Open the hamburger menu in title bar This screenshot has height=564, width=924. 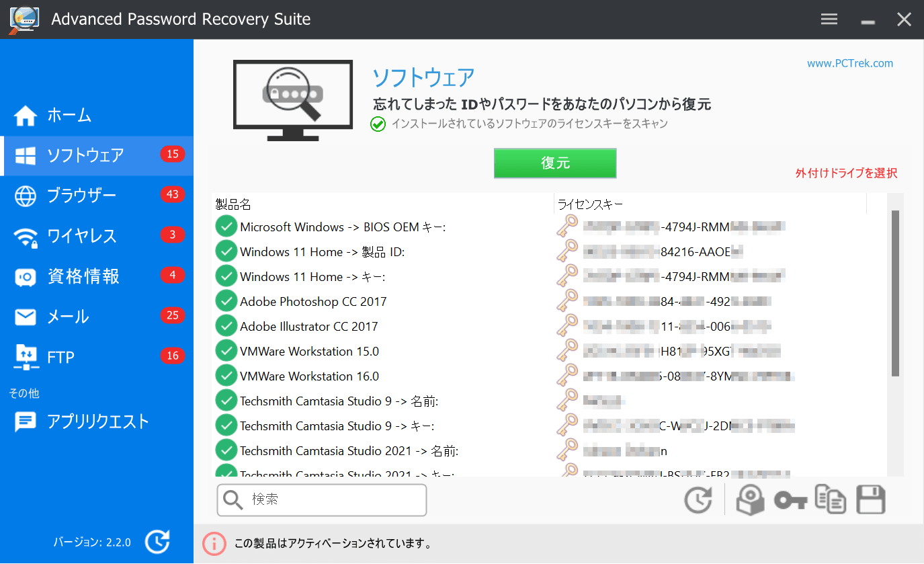829,19
